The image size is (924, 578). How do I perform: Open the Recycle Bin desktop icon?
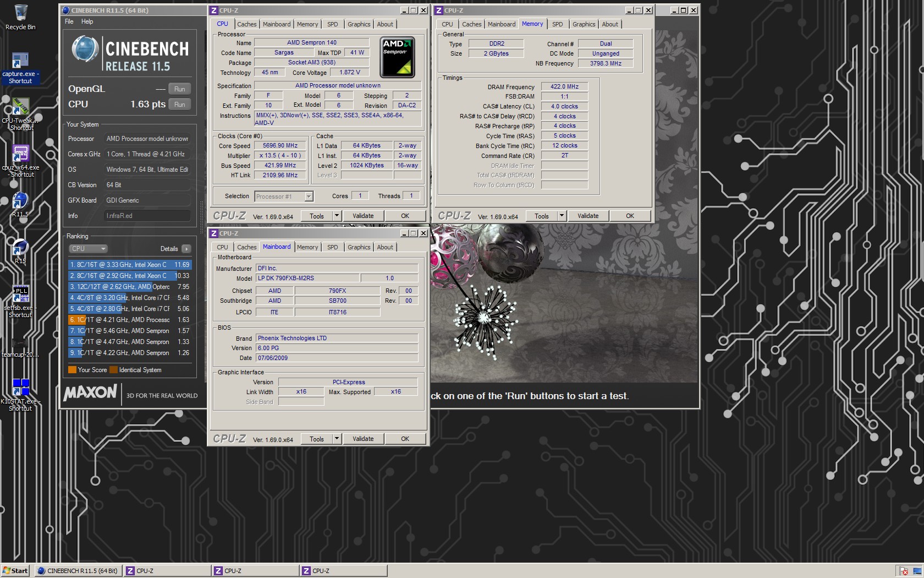pos(20,17)
